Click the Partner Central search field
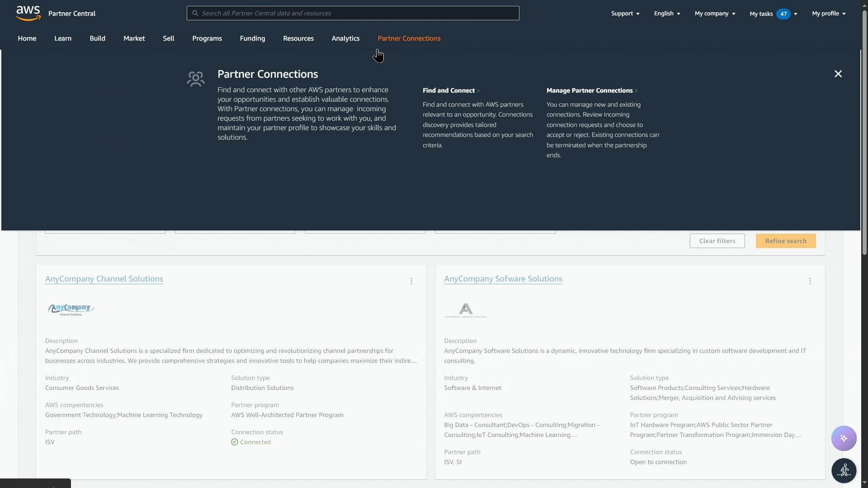The height and width of the screenshot is (488, 868). coord(353,13)
